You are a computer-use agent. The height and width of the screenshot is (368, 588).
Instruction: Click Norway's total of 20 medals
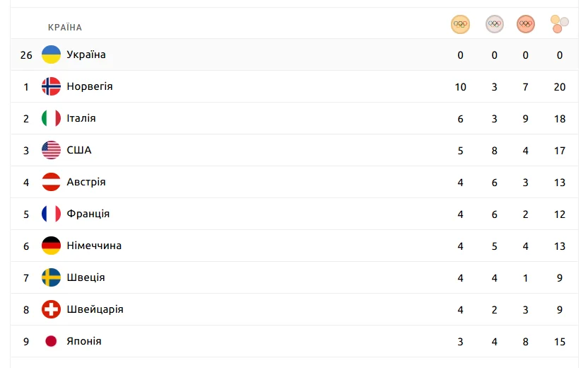pos(560,86)
